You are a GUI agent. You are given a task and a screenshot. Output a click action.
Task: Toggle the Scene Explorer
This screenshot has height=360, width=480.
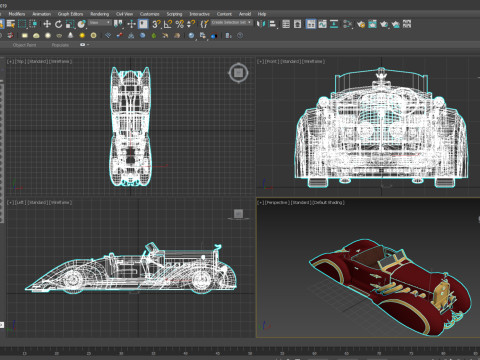286,24
